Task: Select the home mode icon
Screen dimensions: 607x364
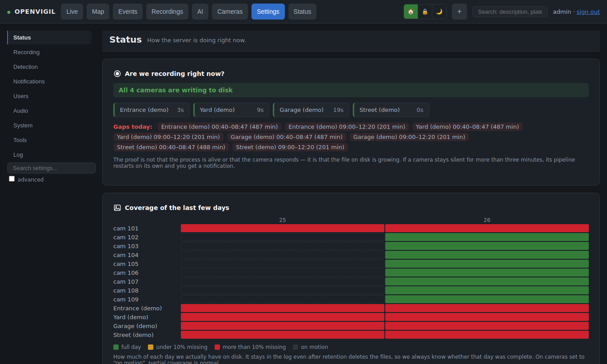Action: pyautogui.click(x=411, y=12)
